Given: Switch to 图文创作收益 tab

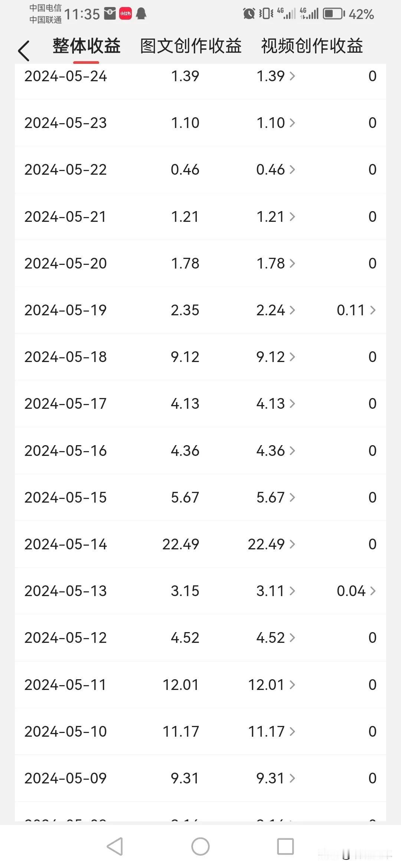Looking at the screenshot, I should click(x=191, y=46).
